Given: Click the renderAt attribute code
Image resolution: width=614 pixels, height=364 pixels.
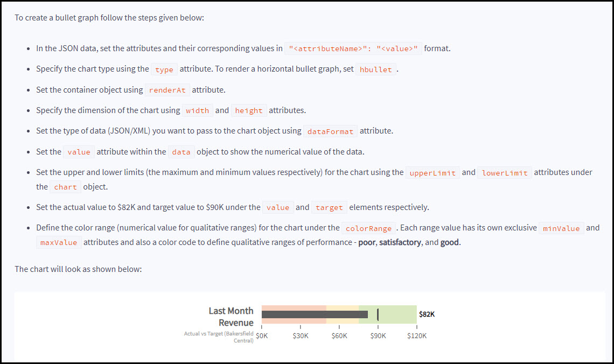Looking at the screenshot, I should (166, 90).
